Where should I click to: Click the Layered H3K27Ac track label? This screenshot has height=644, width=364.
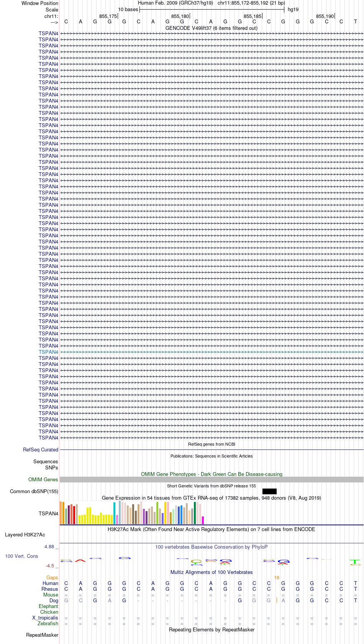coord(25,534)
